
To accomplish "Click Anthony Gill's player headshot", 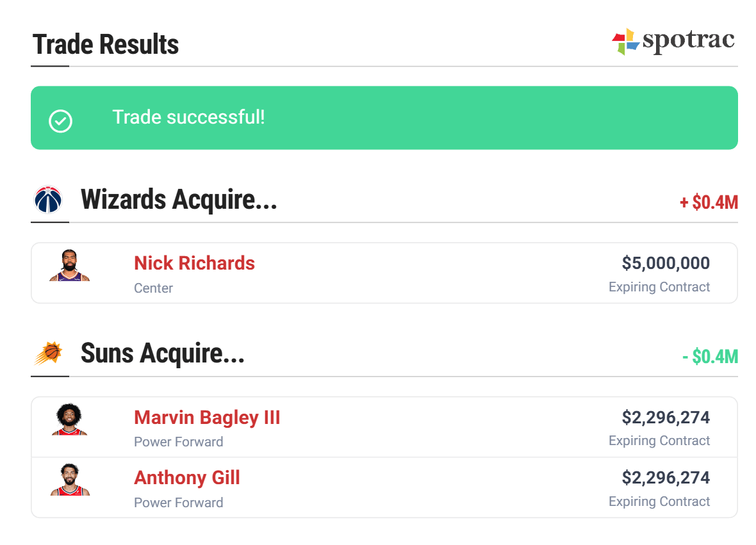I will click(69, 480).
